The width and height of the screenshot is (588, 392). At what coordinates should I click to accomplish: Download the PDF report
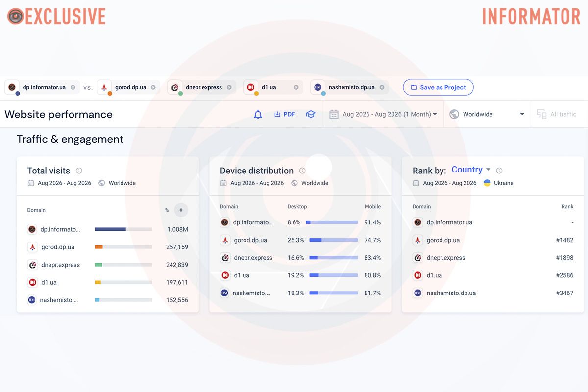(285, 114)
